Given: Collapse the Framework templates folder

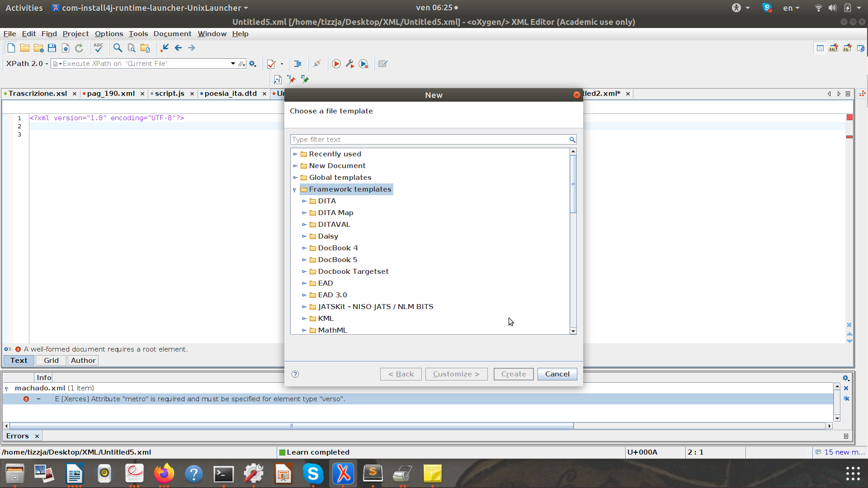Looking at the screenshot, I should pos(295,189).
